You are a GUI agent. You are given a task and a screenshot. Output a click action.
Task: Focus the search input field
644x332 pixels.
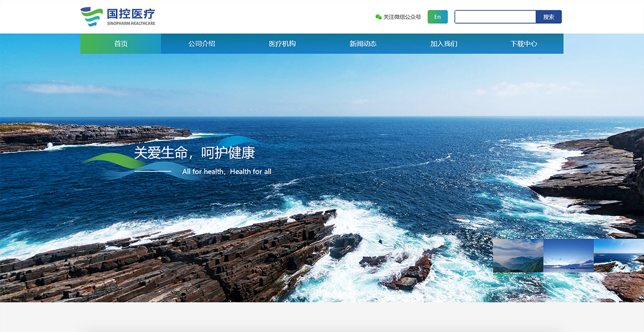pos(495,17)
